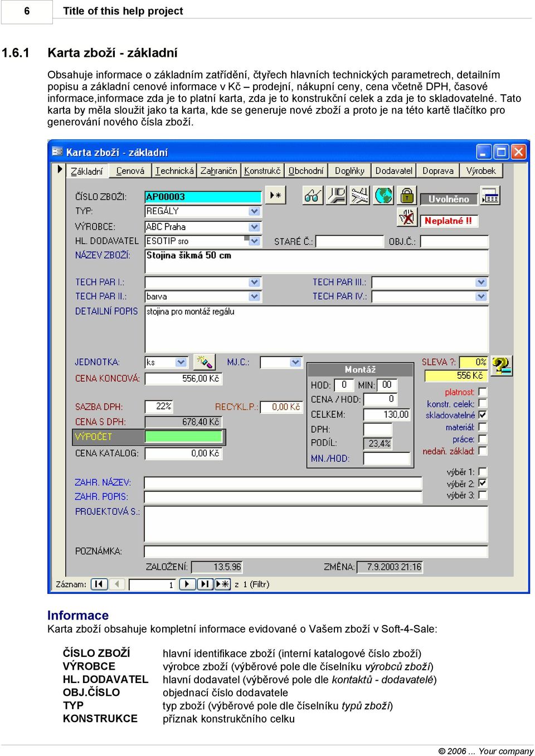Click the globe icon

click(383, 196)
